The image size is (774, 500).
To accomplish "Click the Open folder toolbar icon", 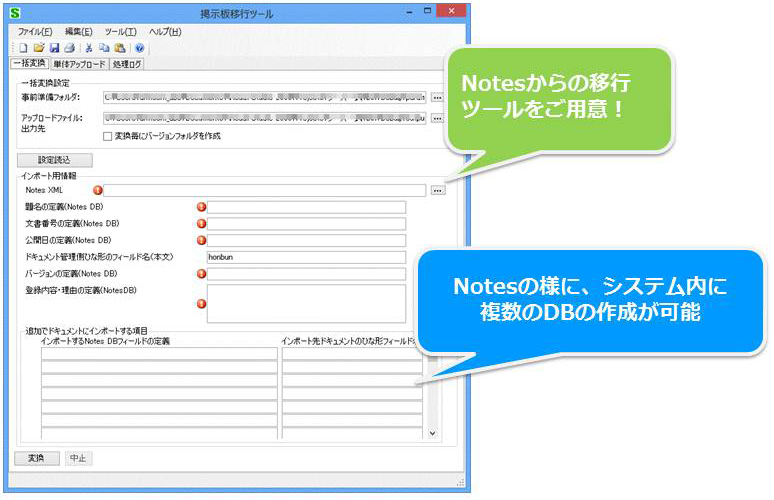I will (39, 47).
